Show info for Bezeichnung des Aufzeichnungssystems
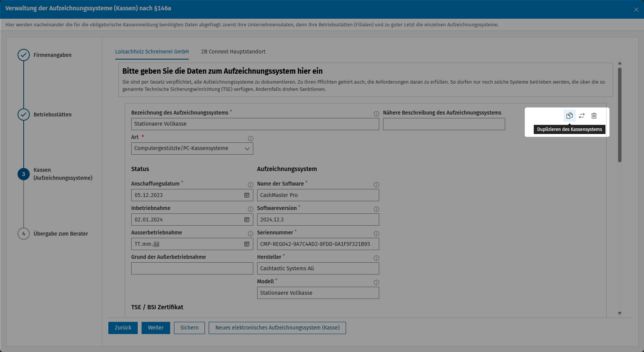The image size is (644, 352). tap(376, 114)
